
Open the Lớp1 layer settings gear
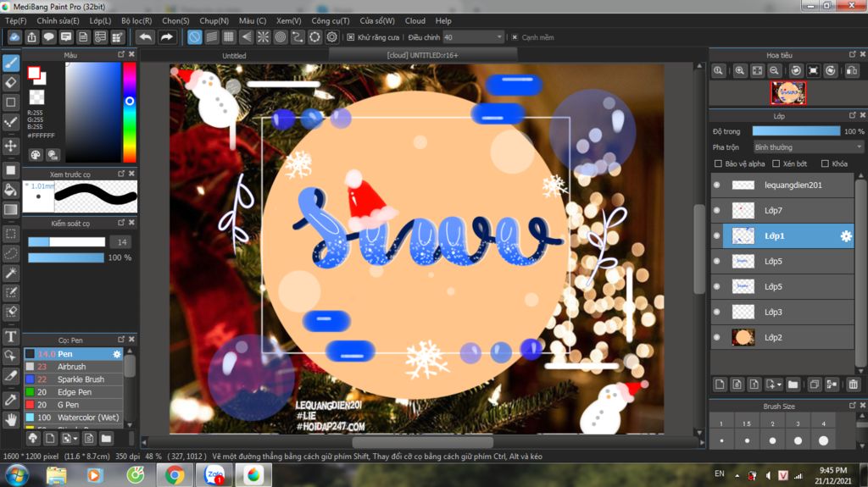(x=845, y=236)
